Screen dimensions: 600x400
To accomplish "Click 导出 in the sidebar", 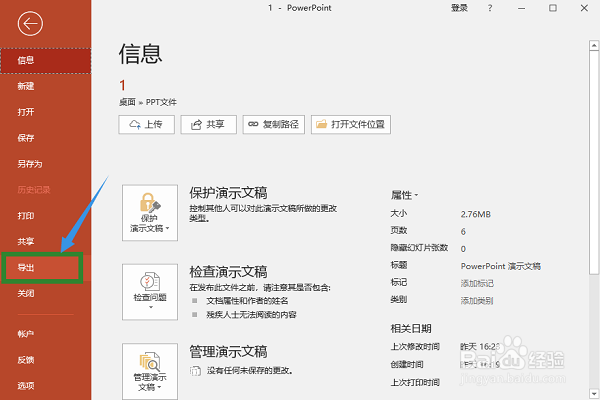I will (46, 268).
